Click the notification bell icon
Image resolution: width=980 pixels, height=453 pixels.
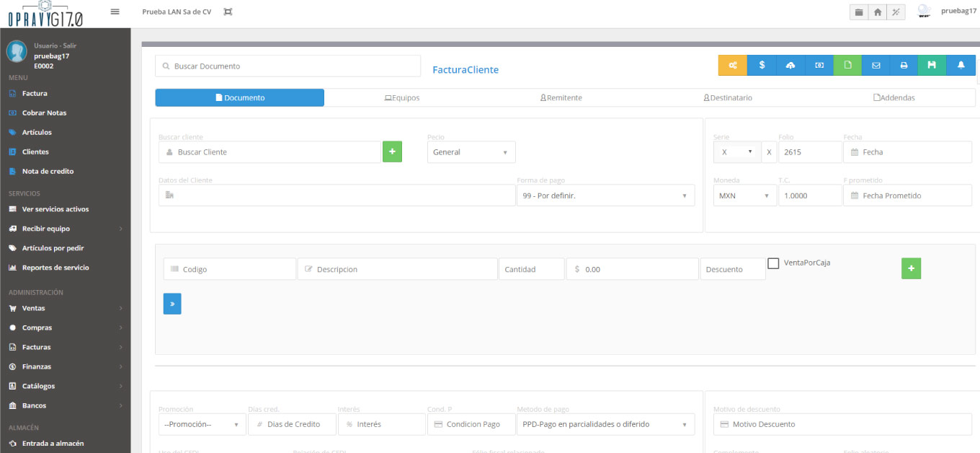[961, 65]
